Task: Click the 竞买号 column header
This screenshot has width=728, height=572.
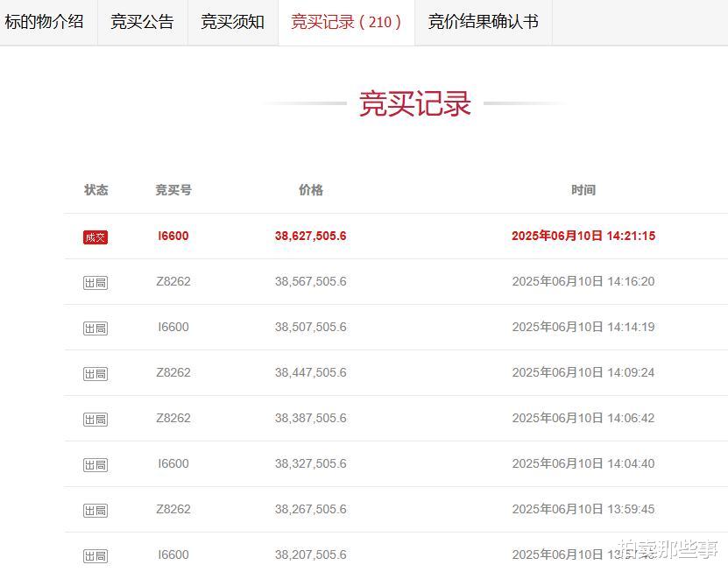Action: pyautogui.click(x=173, y=190)
